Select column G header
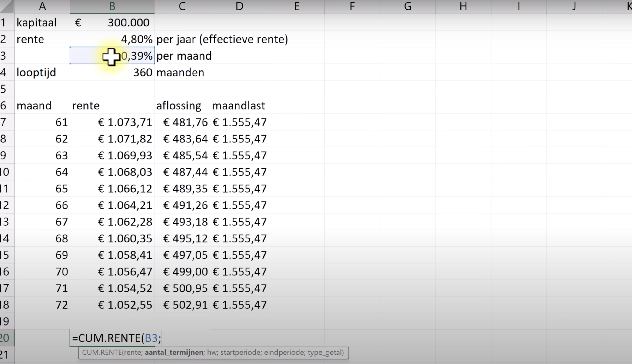The image size is (632, 364). click(408, 7)
